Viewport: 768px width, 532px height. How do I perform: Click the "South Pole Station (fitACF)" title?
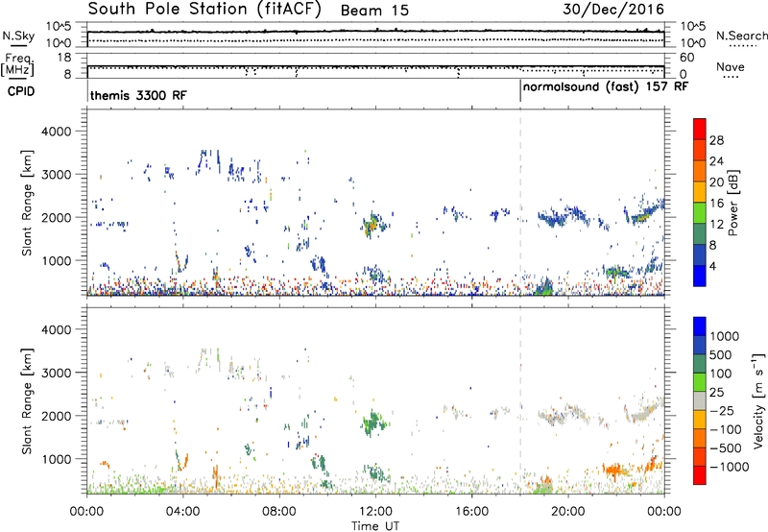[x=204, y=9]
